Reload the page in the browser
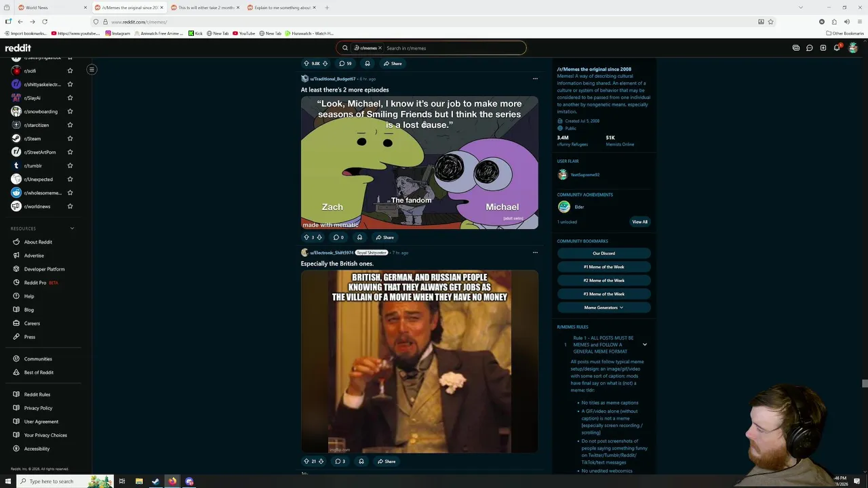The height and width of the screenshot is (488, 868). point(45,22)
